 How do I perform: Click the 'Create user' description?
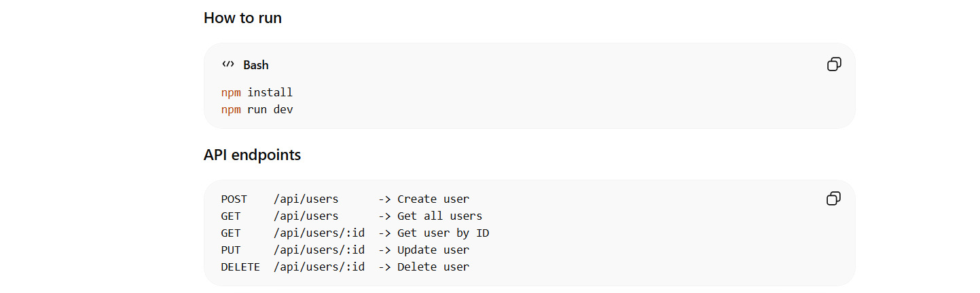tap(433, 199)
